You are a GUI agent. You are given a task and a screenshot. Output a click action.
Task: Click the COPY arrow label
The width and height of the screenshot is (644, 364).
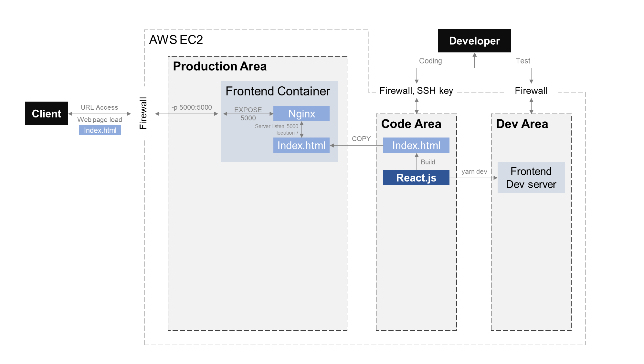coord(361,139)
